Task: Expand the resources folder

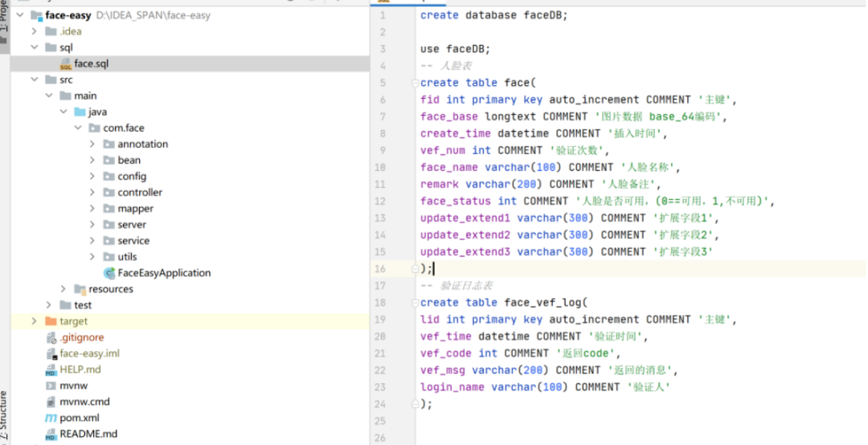Action: click(64, 289)
